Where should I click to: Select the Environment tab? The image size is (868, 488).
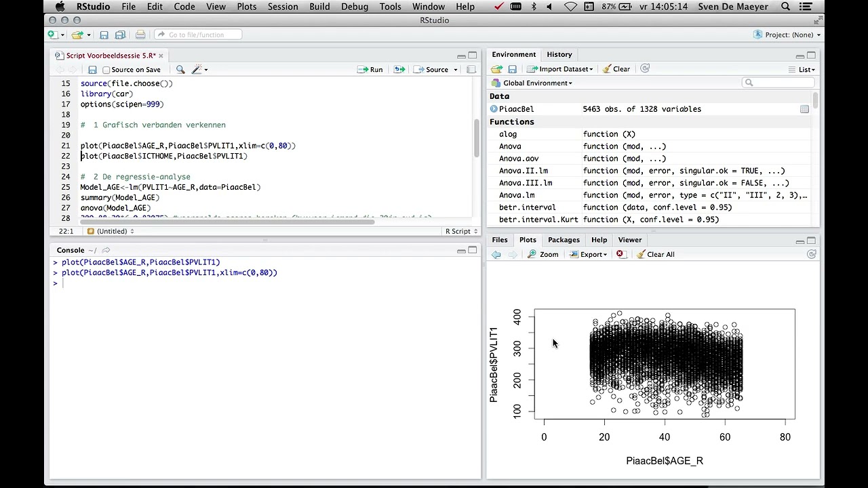pyautogui.click(x=513, y=54)
